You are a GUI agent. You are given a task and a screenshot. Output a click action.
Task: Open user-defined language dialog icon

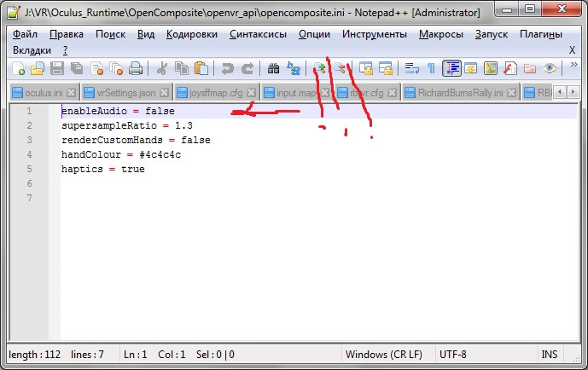471,68
